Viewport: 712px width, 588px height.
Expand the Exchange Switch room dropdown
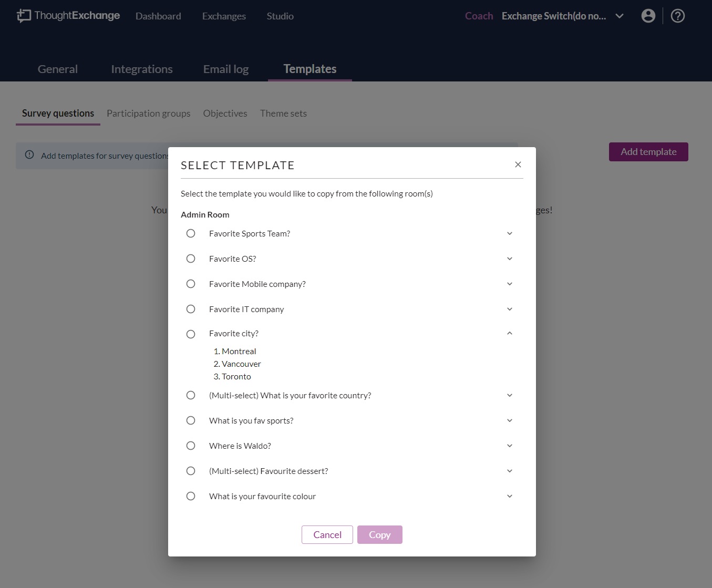coord(620,16)
